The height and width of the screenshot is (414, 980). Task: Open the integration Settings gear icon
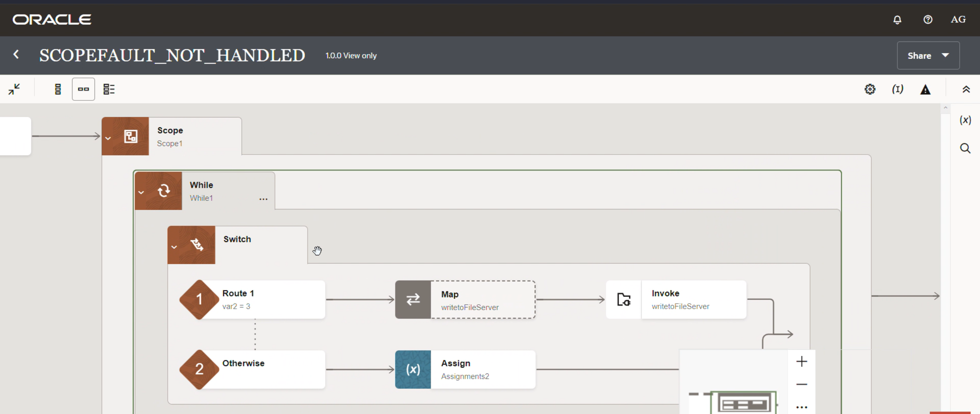click(870, 89)
